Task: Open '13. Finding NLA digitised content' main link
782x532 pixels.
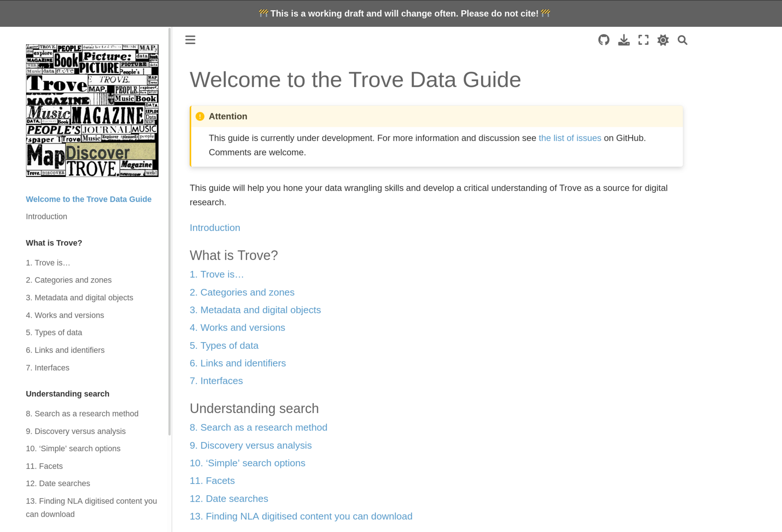Action: (301, 516)
